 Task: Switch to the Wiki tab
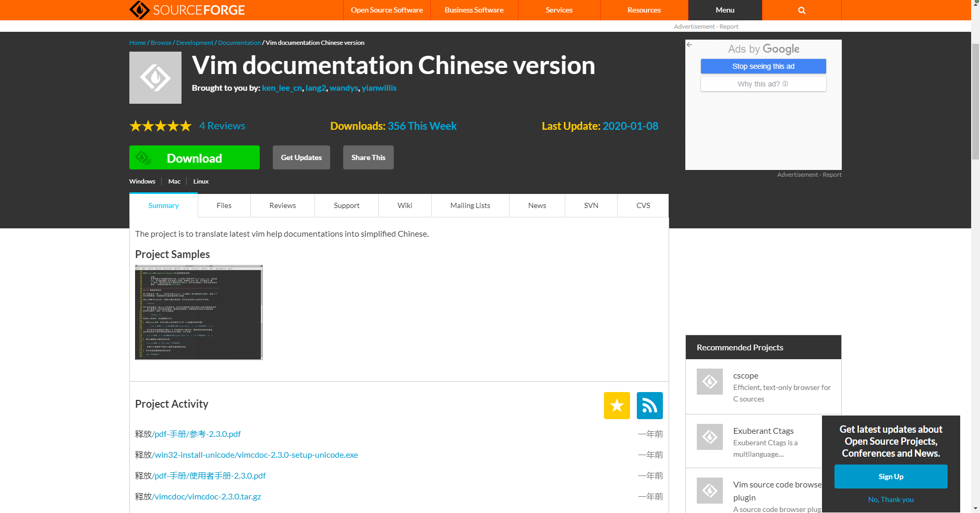[x=405, y=205]
